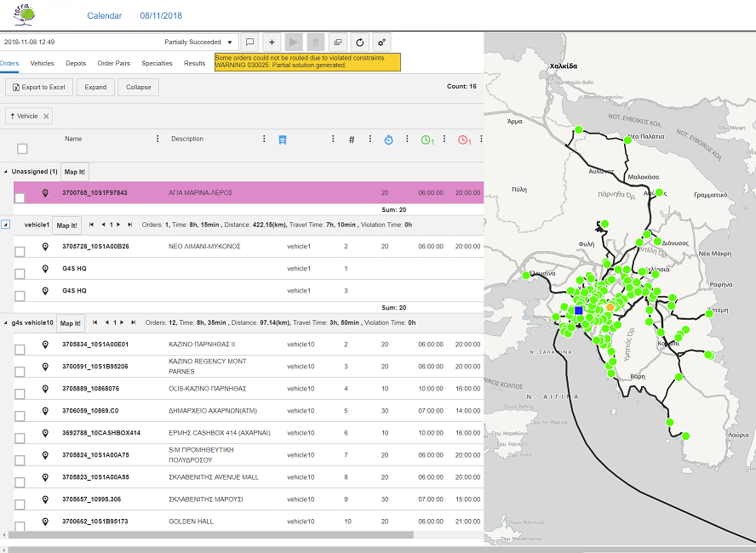This screenshot has width=756, height=553.
Task: Click location pin of 3705728_10S1A00B26 row
Action: tap(45, 247)
